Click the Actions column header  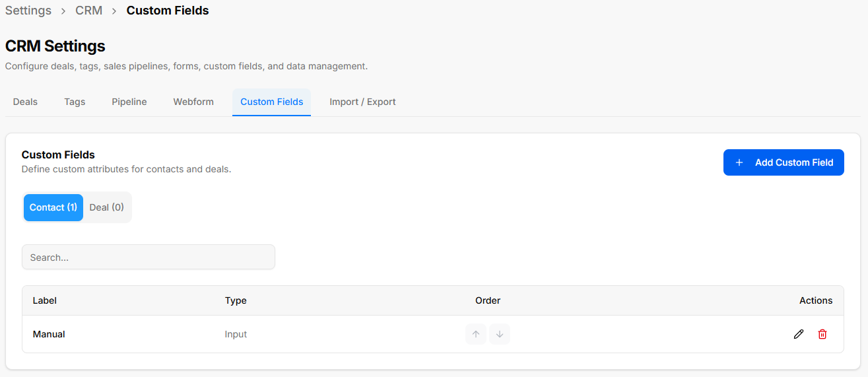[x=816, y=300]
